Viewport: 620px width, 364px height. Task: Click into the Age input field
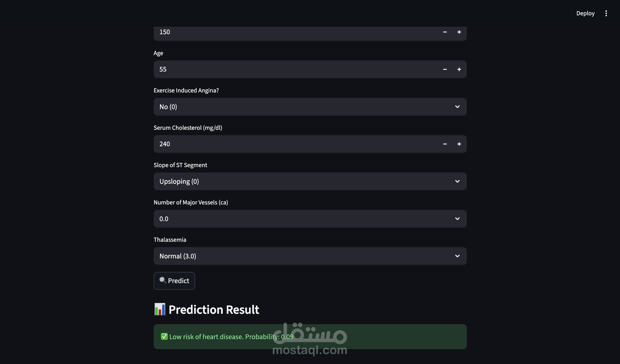[295, 69]
